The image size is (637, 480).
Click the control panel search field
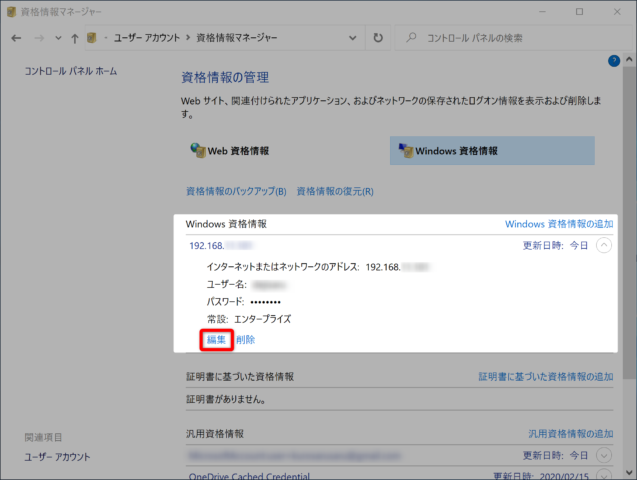(513, 38)
